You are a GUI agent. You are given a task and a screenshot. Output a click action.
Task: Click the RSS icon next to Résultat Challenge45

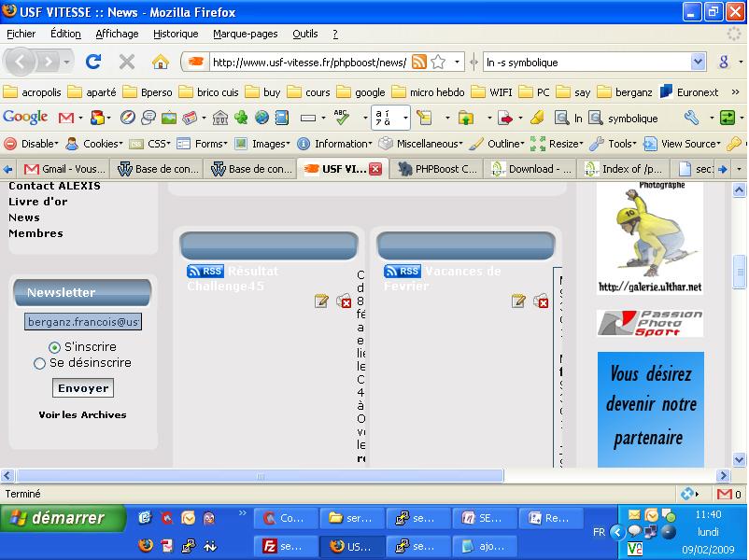coord(205,272)
